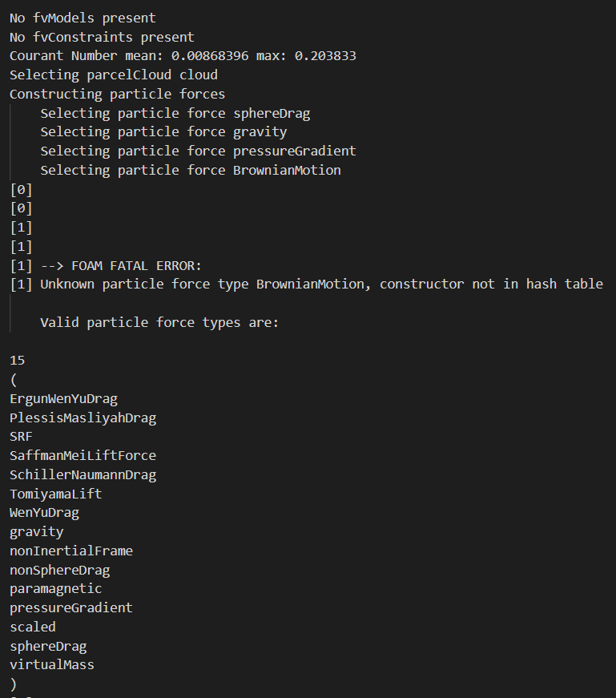Click the 'nonInertialFrame' list entry
Image resolution: width=616 pixels, height=698 pixels.
point(71,551)
